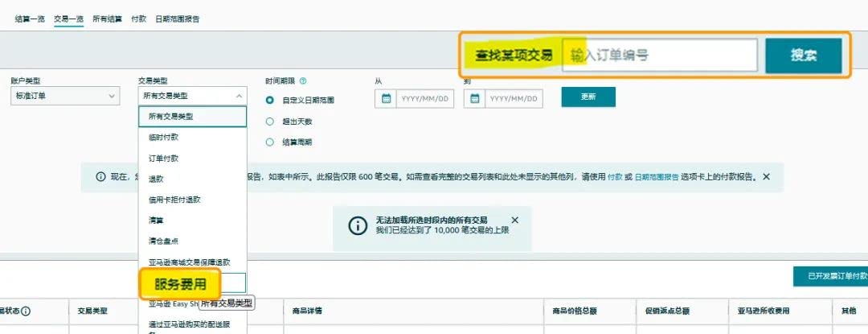The image size is (868, 334).
Task: Follow the 付款 link in the info banner
Action: click(x=615, y=176)
